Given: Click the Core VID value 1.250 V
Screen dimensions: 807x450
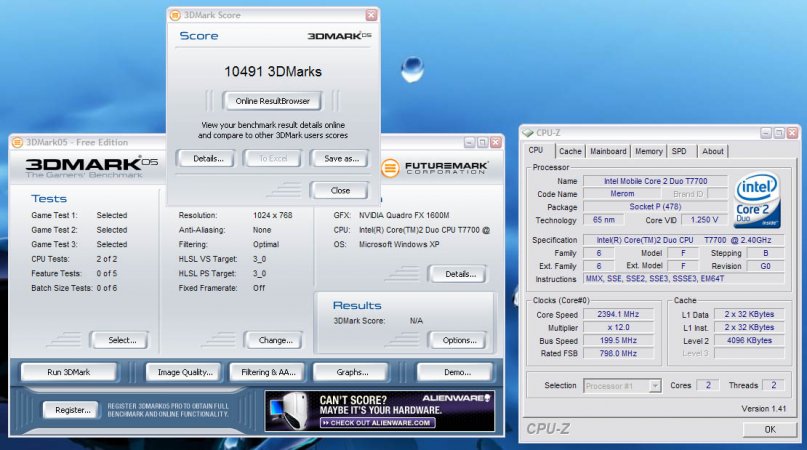Looking at the screenshot, I should (x=704, y=220).
